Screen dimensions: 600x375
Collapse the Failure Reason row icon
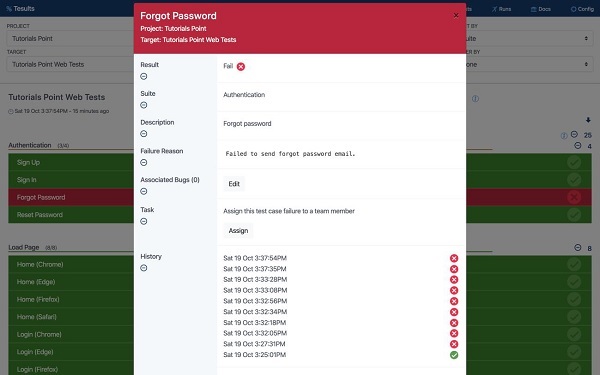tap(143, 163)
